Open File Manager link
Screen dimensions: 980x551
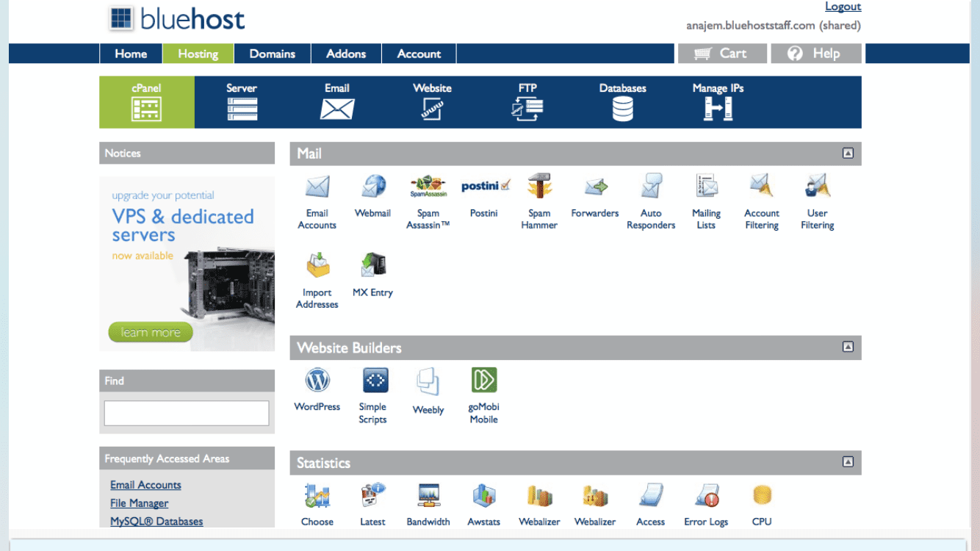click(139, 503)
